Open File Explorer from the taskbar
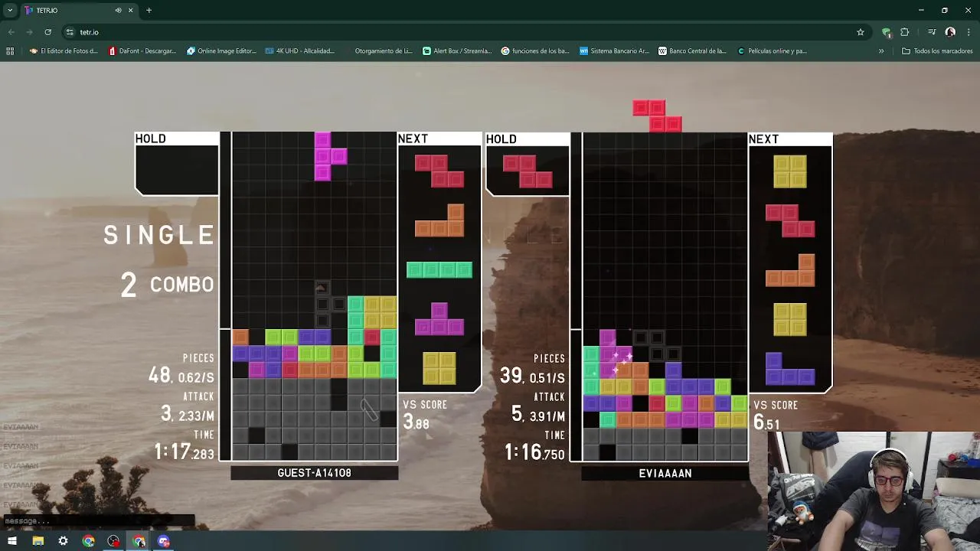The image size is (980, 551). click(x=38, y=541)
